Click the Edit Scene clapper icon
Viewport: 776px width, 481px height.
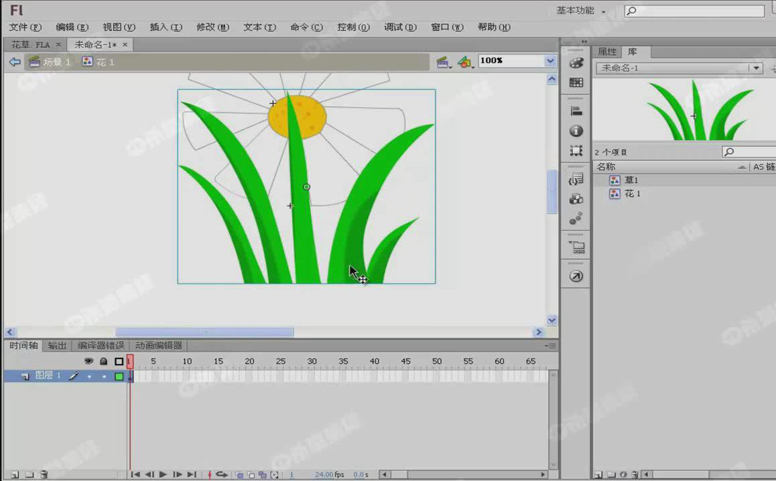tap(443, 62)
